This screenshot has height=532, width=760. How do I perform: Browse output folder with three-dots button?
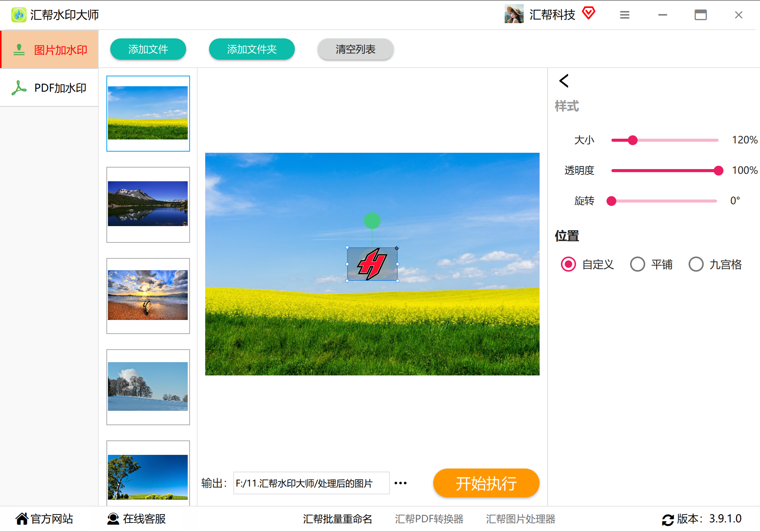401,483
